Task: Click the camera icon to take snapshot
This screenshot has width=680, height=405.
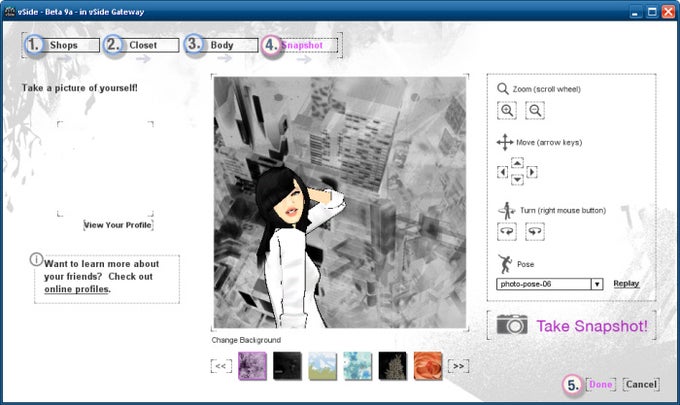Action: tap(512, 324)
